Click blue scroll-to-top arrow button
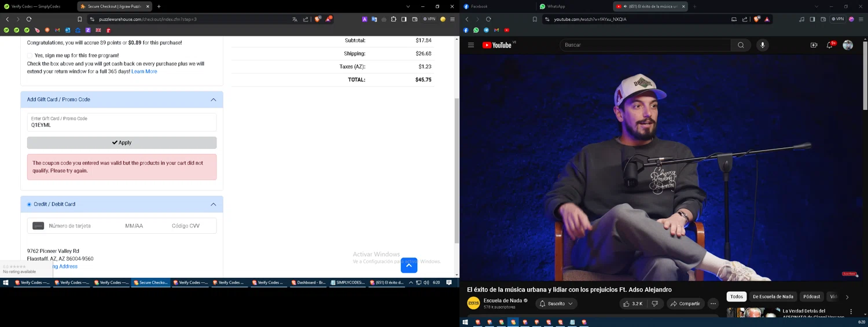Viewport: 868px width, 327px height. click(x=409, y=265)
